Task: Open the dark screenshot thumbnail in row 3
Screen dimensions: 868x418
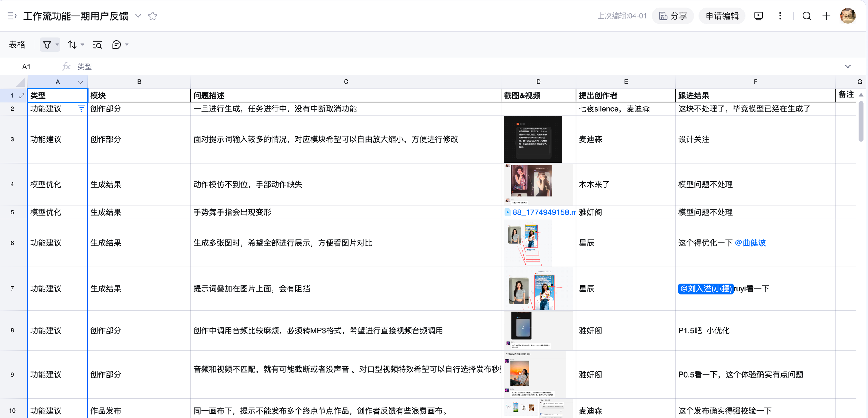Action: coord(533,139)
